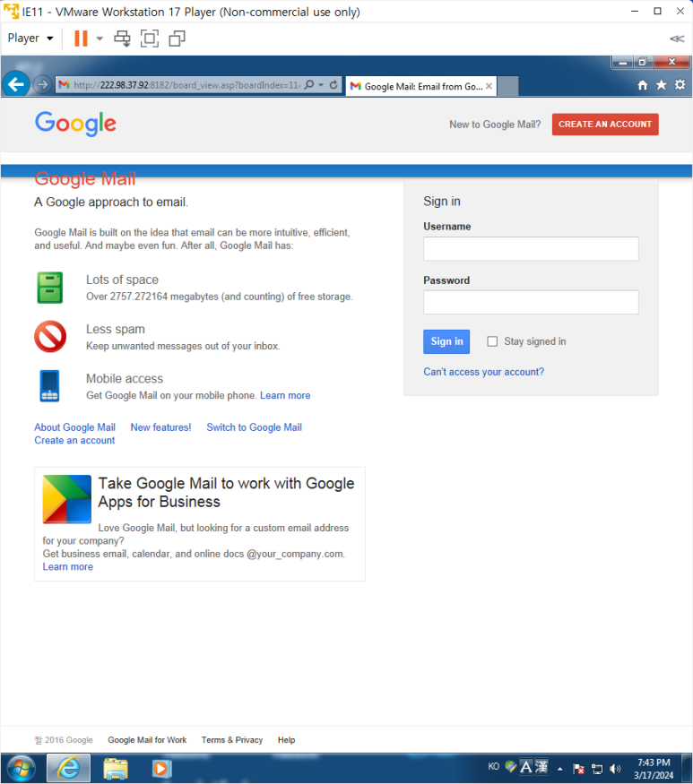Click the green file cabinet storage icon
Viewport: 693px width, 784px height.
click(50, 288)
